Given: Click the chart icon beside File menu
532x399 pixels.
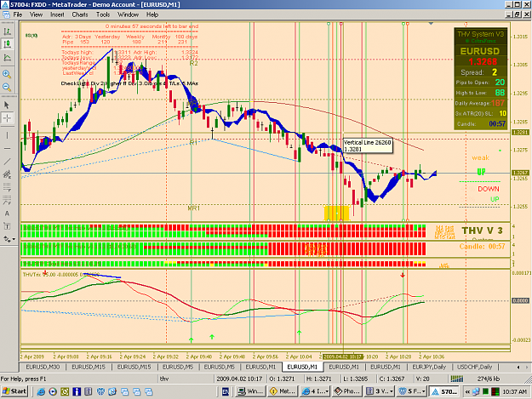Looking at the screenshot, I should (6, 14).
